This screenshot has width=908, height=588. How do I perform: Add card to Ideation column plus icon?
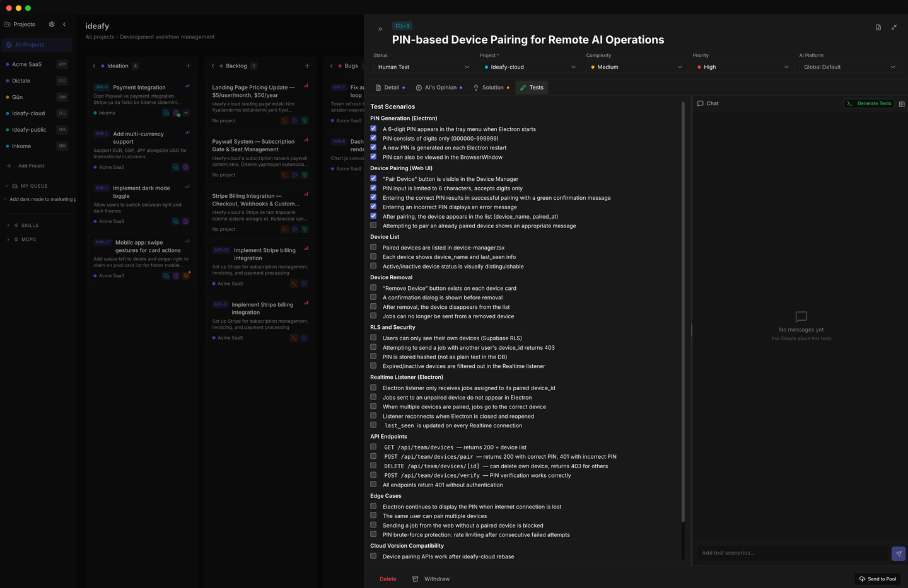[x=189, y=66]
